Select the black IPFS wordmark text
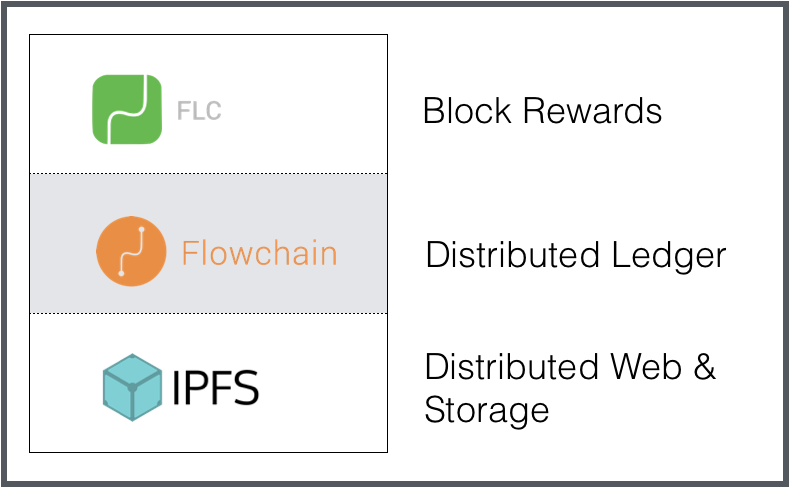Viewport: 791px width, 488px height. pos(217,387)
